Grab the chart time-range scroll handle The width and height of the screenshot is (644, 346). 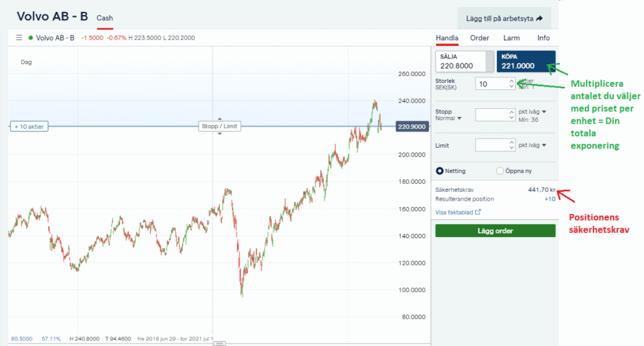219,343
